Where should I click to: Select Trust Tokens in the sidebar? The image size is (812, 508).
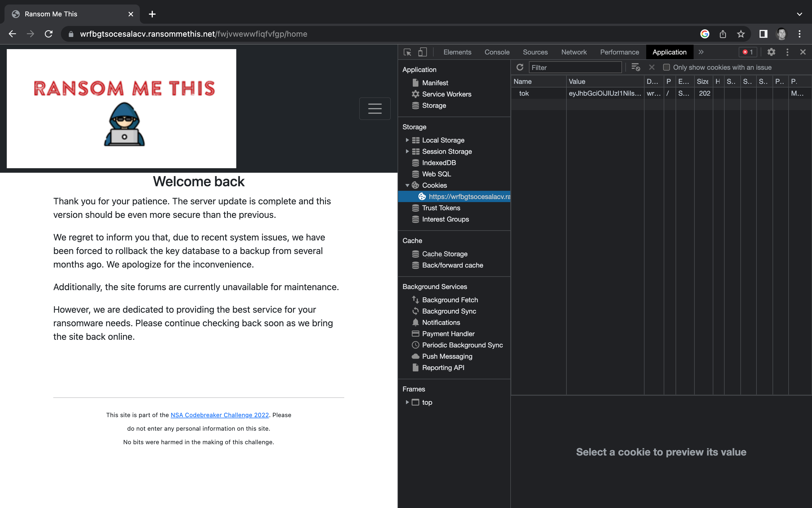(441, 208)
